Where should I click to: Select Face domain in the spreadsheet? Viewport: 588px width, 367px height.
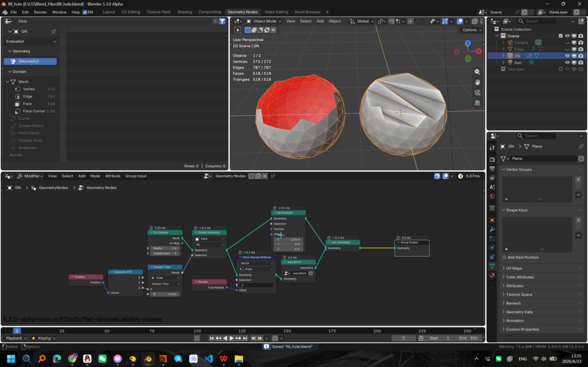click(34, 104)
